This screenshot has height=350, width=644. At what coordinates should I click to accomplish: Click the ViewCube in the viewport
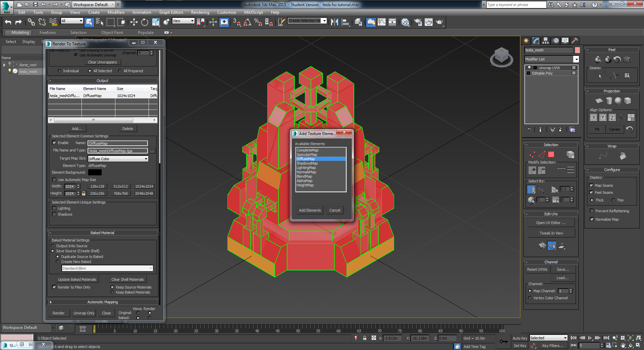pyautogui.click(x=501, y=56)
